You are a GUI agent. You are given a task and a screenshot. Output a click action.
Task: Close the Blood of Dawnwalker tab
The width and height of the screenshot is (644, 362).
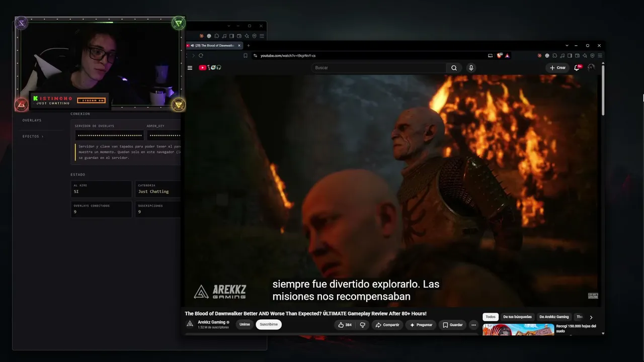[x=239, y=45]
